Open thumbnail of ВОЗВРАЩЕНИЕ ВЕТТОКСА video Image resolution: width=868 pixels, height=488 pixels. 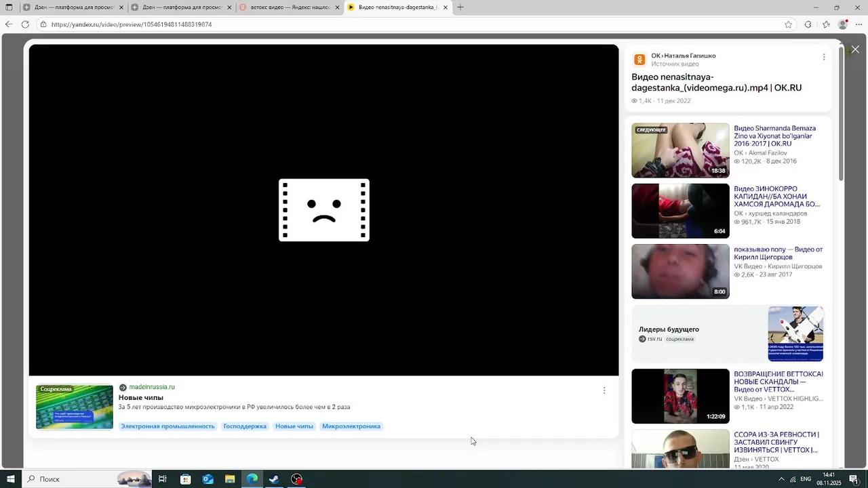680,396
